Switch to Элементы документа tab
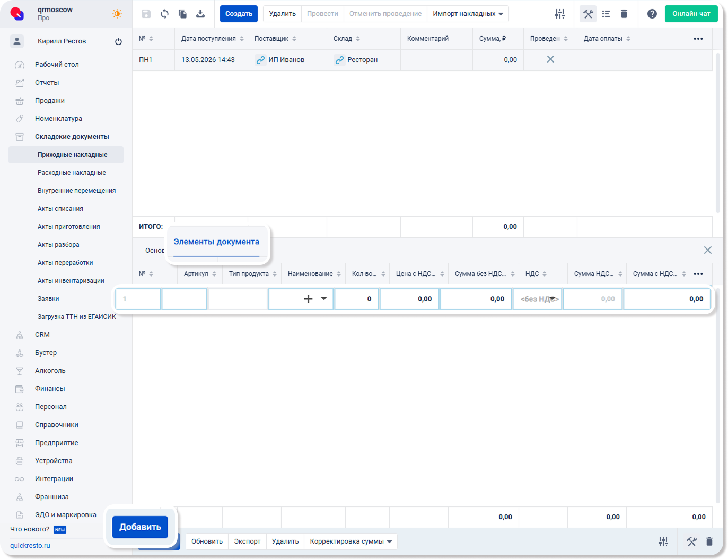 click(216, 242)
